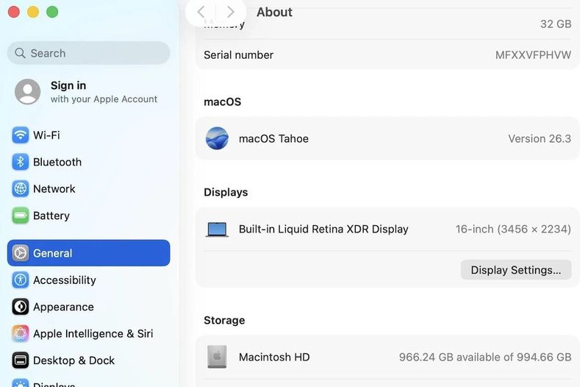Screen dimensions: 588x387
Task: Click the Apple Account avatar icon
Action: point(28,91)
